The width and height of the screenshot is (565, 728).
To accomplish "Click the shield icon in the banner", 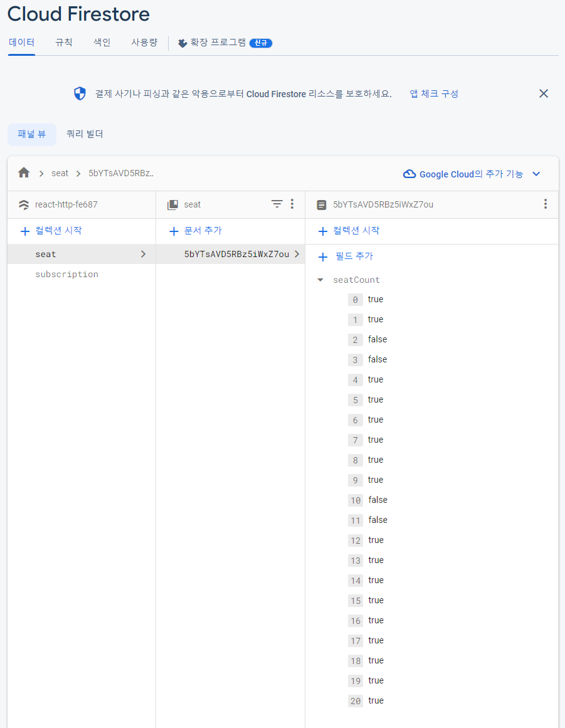I will point(80,94).
